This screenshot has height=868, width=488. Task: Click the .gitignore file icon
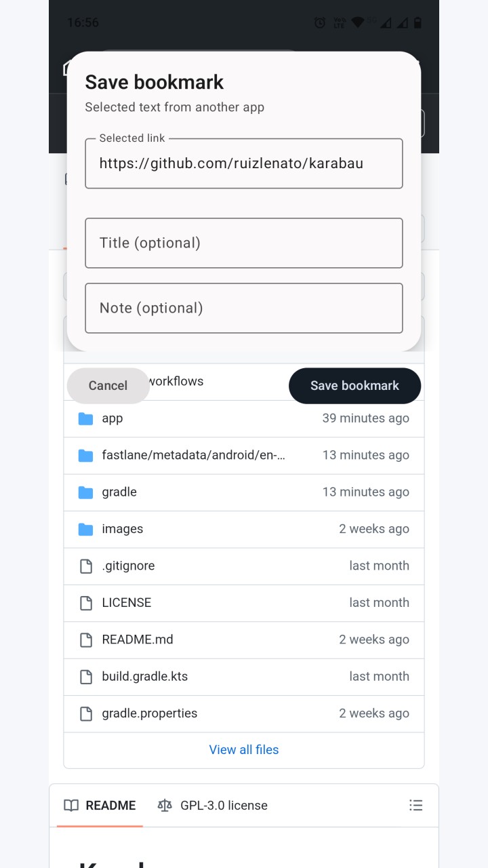pos(85,566)
